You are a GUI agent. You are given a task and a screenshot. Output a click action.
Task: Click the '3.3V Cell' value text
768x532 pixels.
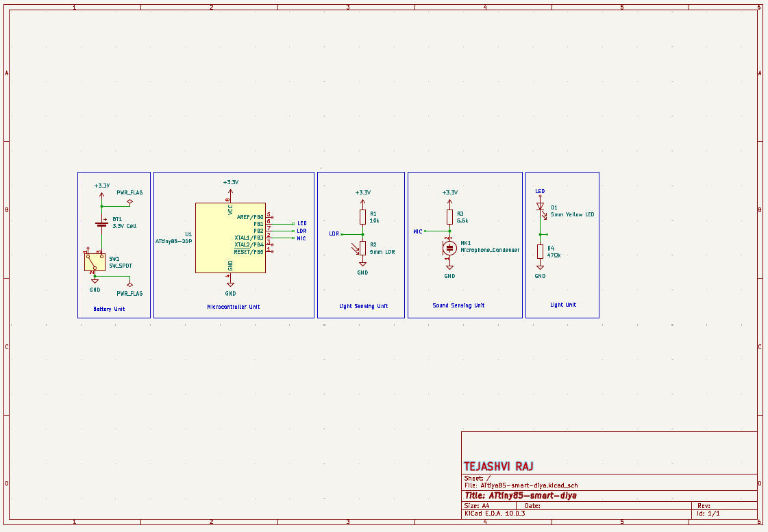[125, 226]
